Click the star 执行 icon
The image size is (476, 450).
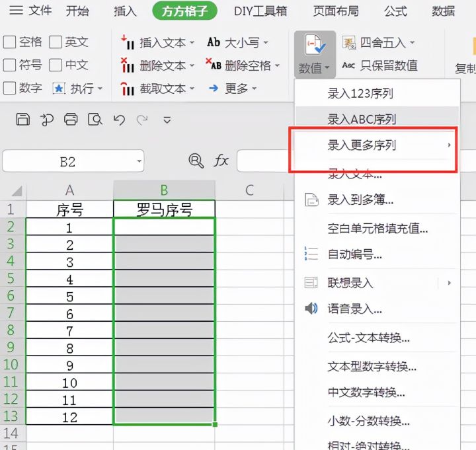point(59,89)
